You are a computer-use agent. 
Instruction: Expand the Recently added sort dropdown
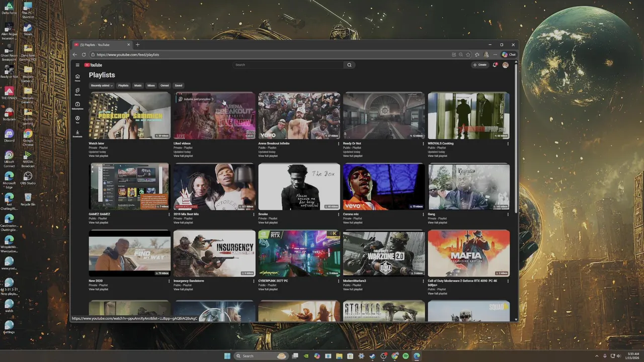(x=102, y=85)
